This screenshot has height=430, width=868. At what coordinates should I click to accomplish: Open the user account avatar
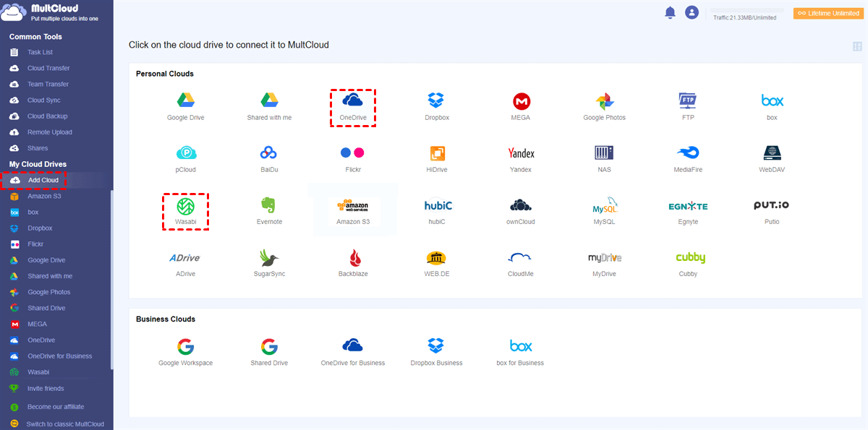(692, 12)
